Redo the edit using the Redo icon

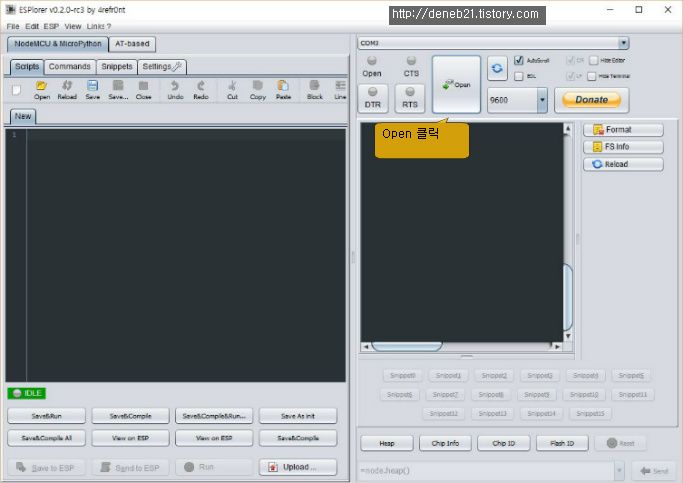point(201,90)
